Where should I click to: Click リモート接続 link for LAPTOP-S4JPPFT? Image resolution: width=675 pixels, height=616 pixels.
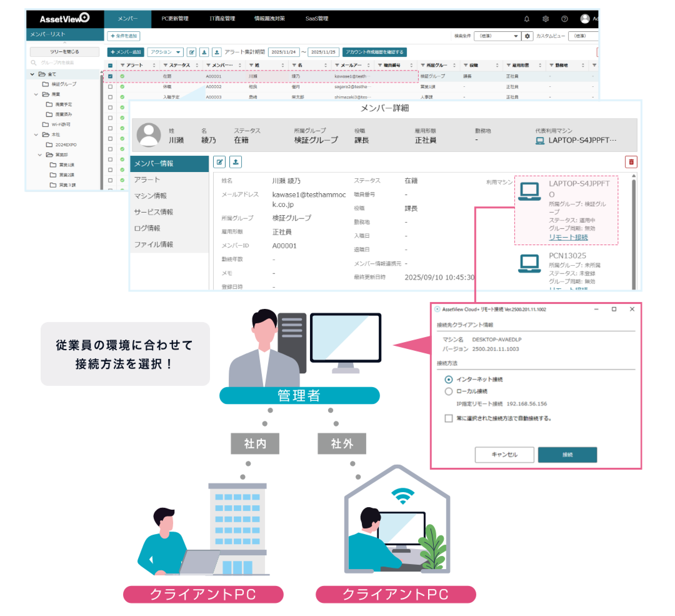pos(568,237)
